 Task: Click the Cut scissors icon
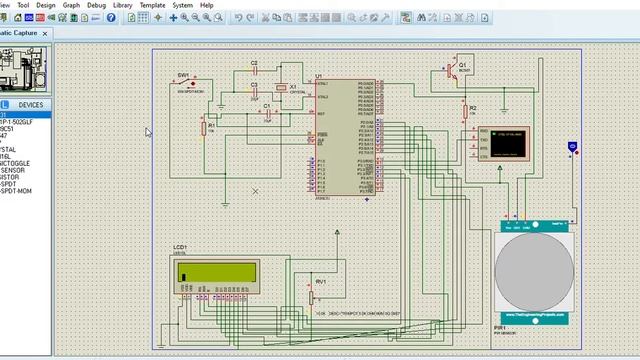tap(265, 18)
